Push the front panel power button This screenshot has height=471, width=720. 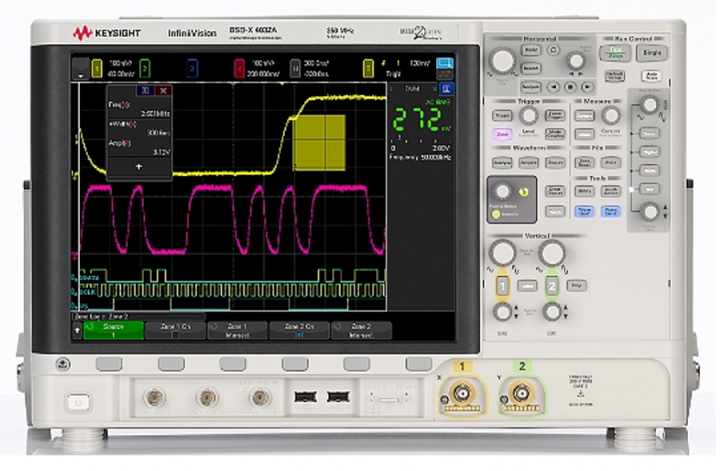[78, 403]
